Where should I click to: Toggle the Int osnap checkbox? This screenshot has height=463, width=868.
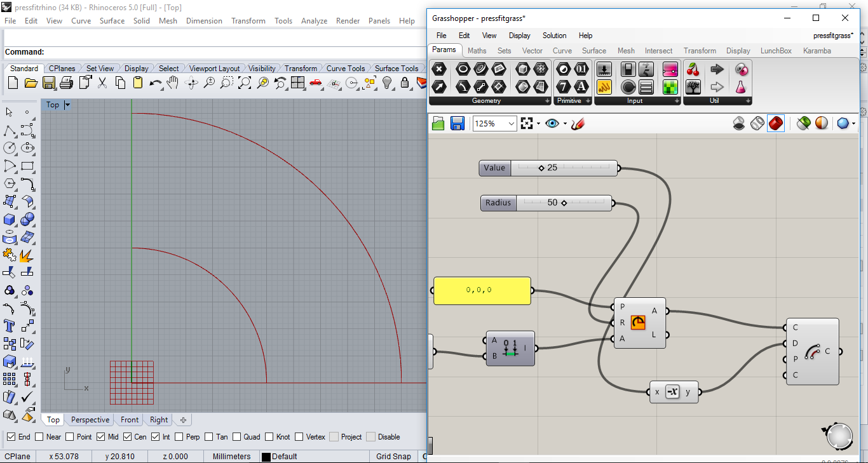155,437
